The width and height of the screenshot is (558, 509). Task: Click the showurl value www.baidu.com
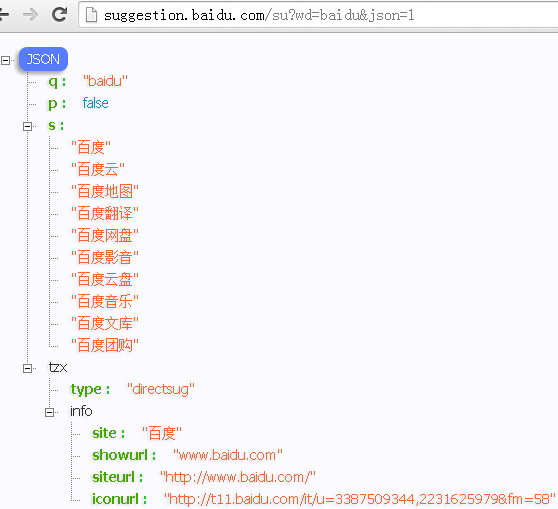tap(228, 455)
